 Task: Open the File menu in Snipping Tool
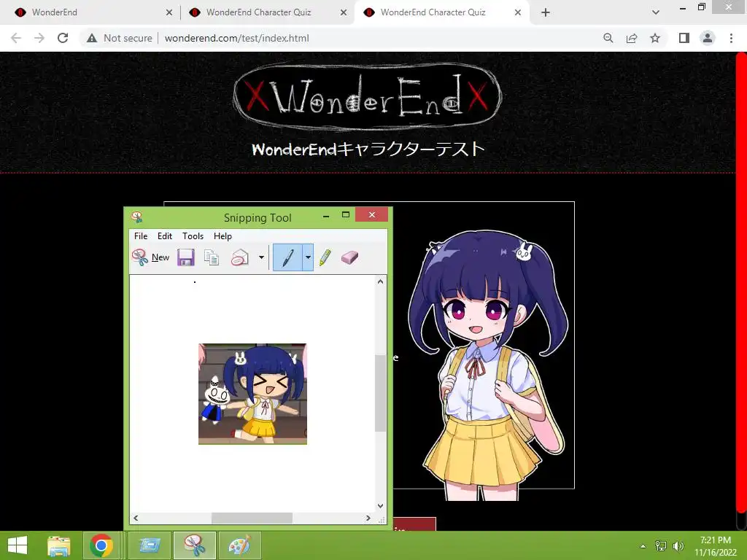coord(141,236)
